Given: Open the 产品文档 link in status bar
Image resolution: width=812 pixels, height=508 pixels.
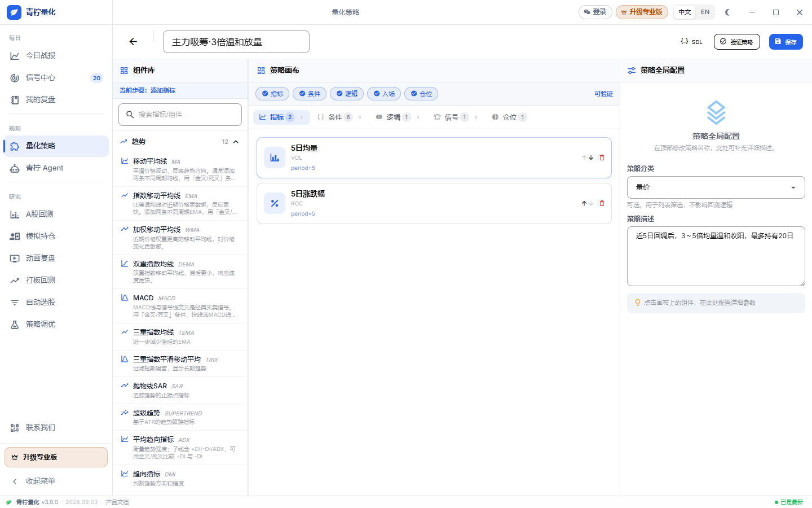Looking at the screenshot, I should coord(117,502).
